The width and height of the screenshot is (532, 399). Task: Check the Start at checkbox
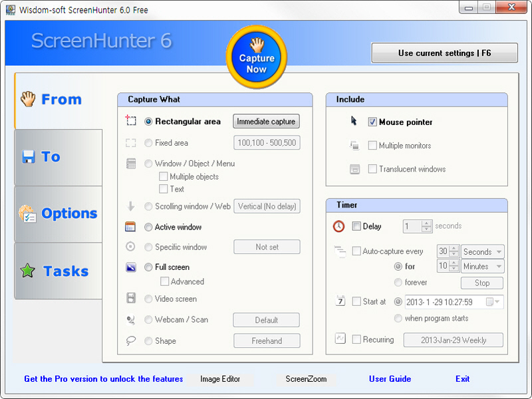click(x=356, y=301)
